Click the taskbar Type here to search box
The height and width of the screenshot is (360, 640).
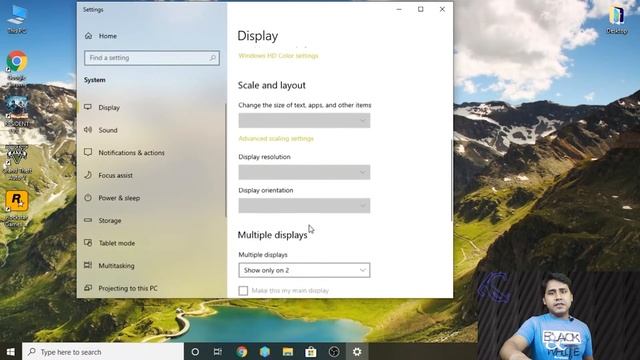click(x=103, y=352)
